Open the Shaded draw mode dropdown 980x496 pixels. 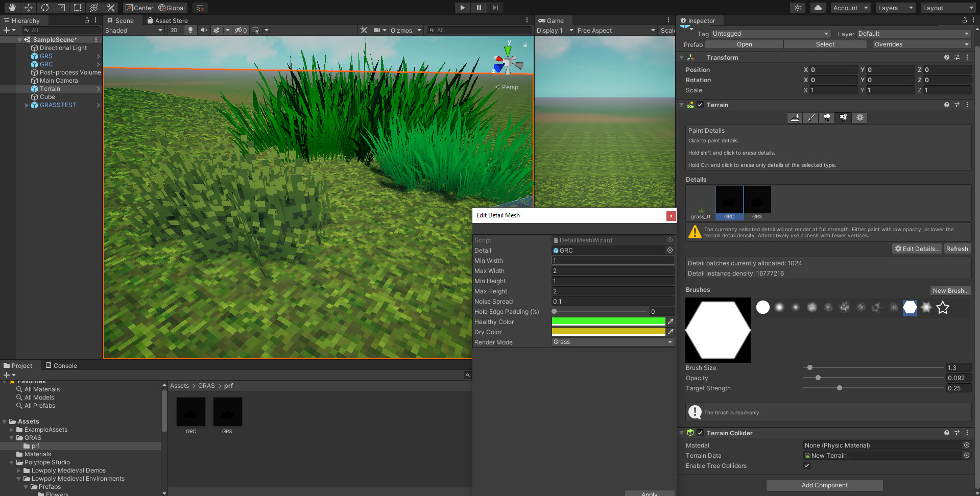(x=134, y=30)
